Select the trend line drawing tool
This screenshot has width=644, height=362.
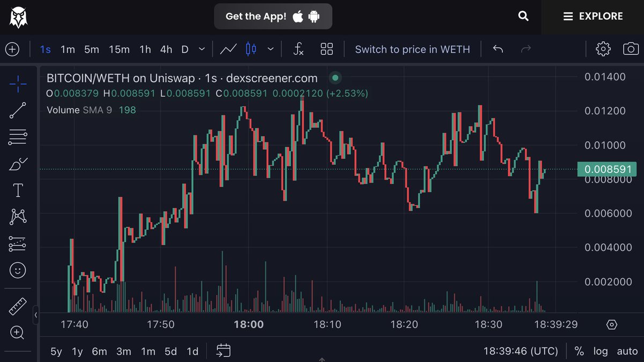click(18, 110)
